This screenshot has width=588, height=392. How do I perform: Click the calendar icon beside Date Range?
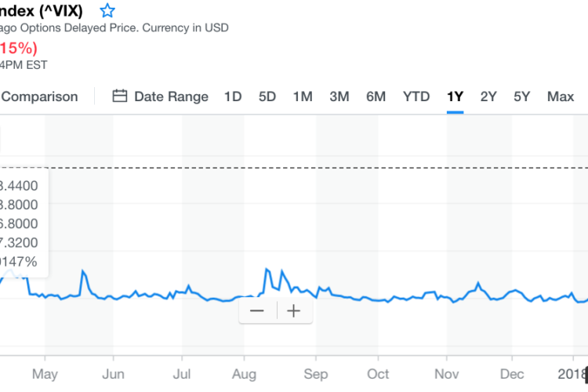click(120, 96)
